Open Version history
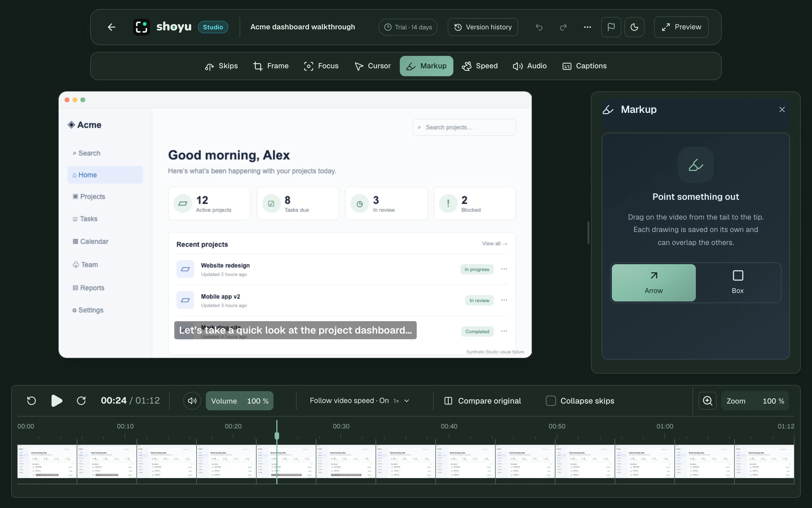Screen dimensions: 812x508 (482, 27)
